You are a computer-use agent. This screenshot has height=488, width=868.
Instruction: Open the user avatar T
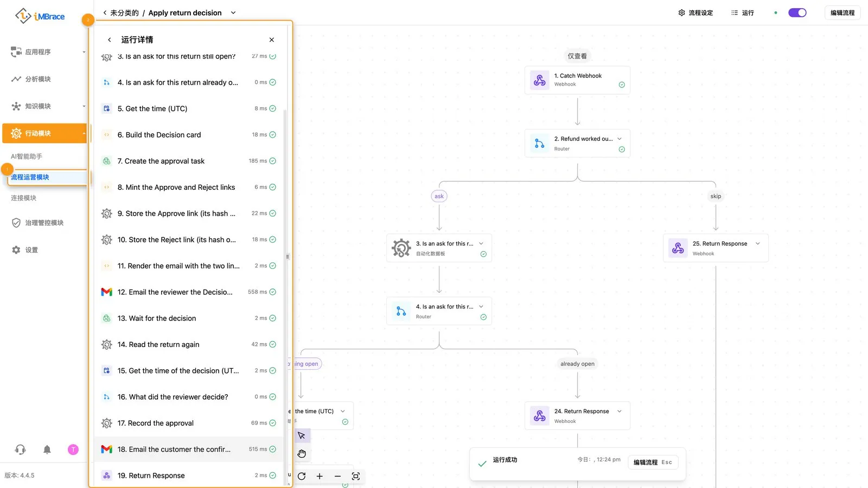coord(73,450)
